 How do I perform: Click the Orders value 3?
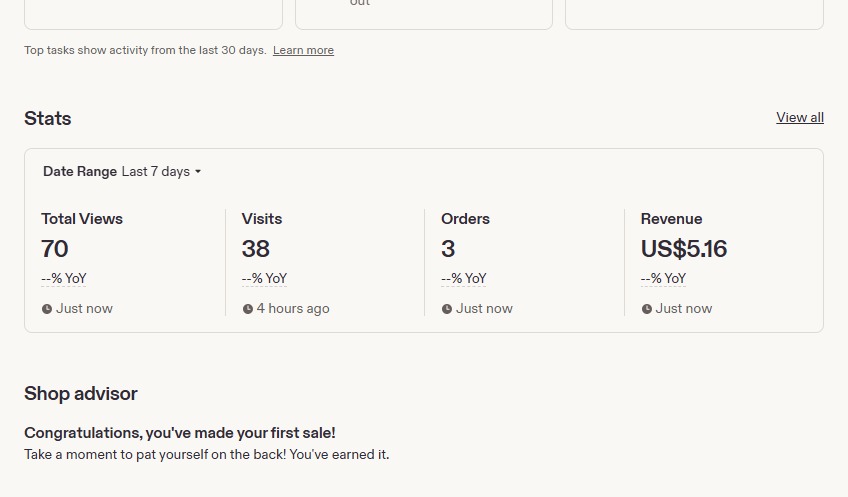[448, 249]
